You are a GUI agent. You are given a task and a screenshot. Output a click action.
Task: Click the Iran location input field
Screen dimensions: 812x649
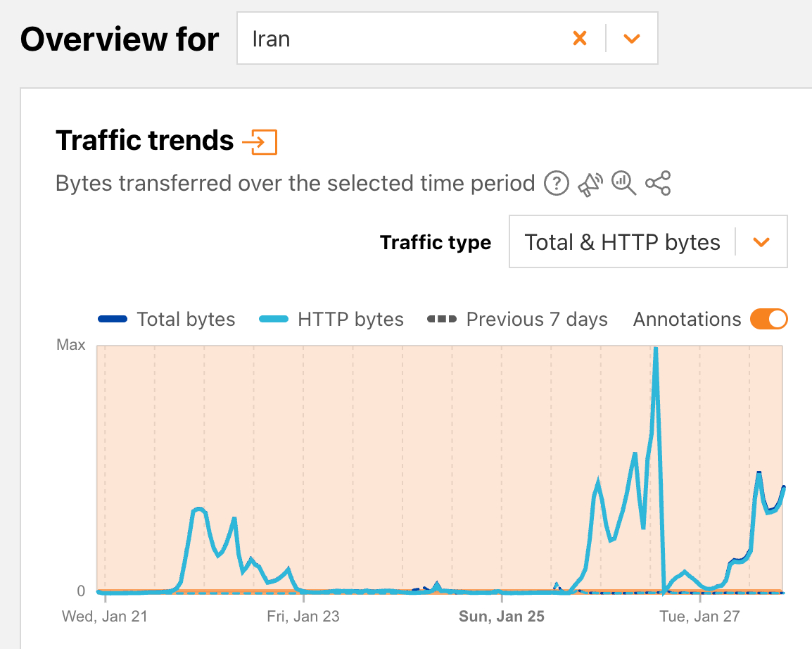(401, 39)
